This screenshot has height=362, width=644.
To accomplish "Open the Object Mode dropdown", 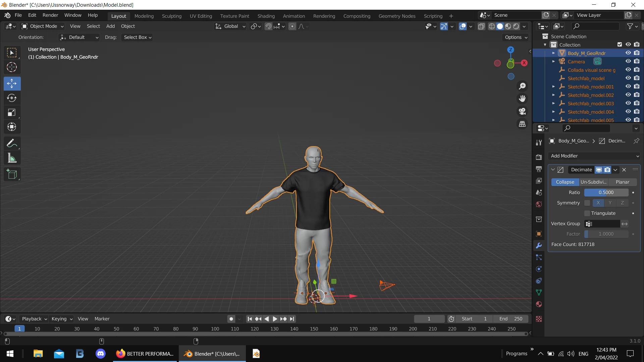I will 43,26.
